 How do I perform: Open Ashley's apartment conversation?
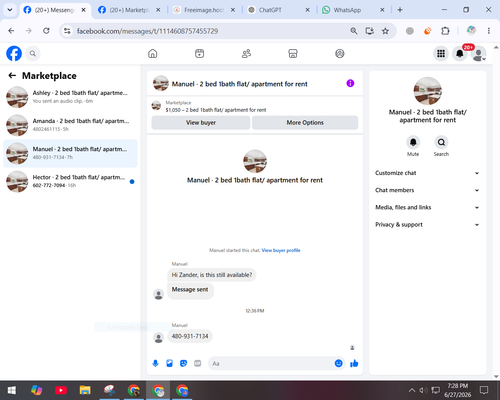[x=70, y=97]
